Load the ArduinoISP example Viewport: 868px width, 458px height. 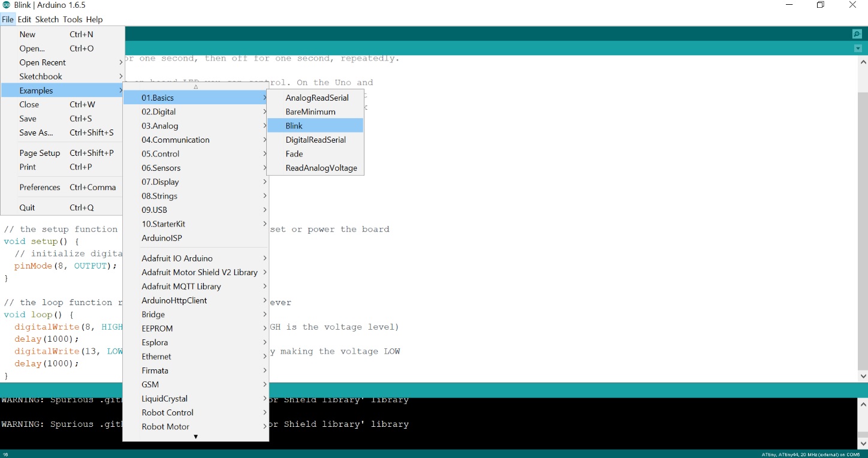[195, 238]
